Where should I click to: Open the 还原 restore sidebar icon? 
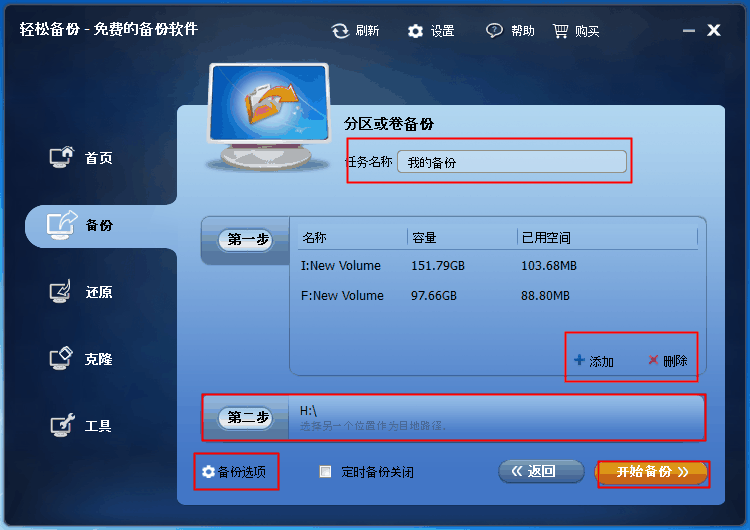(x=61, y=291)
